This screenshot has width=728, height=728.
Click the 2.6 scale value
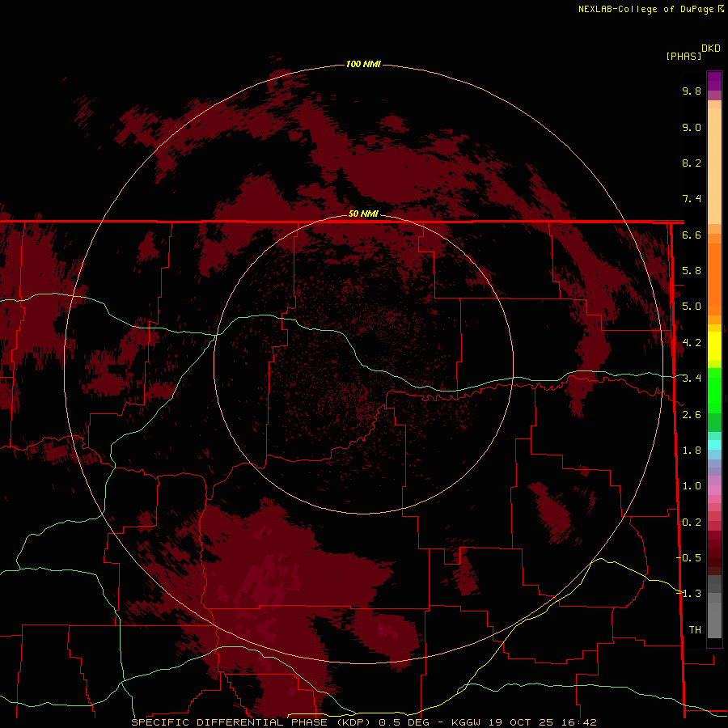[692, 415]
